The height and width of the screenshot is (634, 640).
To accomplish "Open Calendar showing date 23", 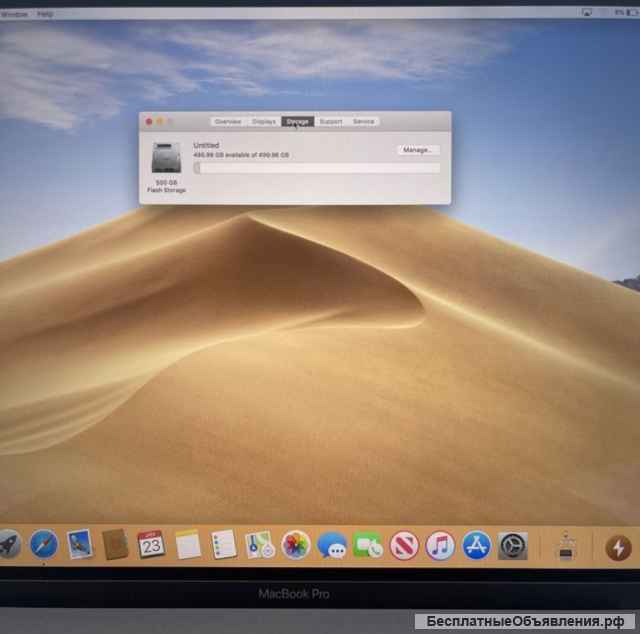I will [x=151, y=545].
